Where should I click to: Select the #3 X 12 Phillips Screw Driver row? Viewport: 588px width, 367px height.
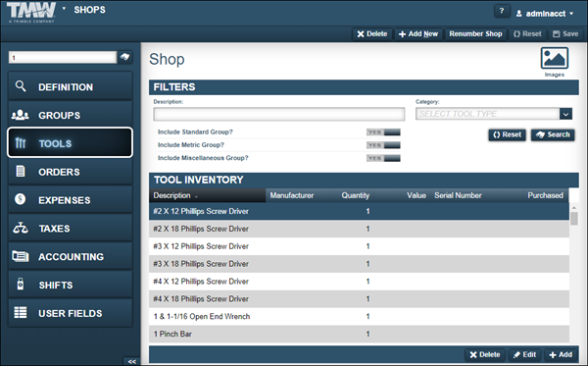point(359,246)
